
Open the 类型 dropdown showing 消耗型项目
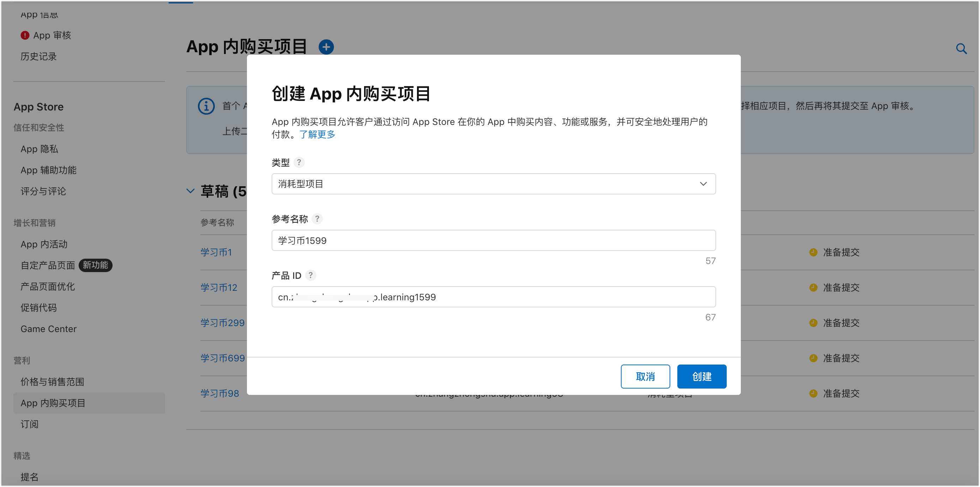493,184
